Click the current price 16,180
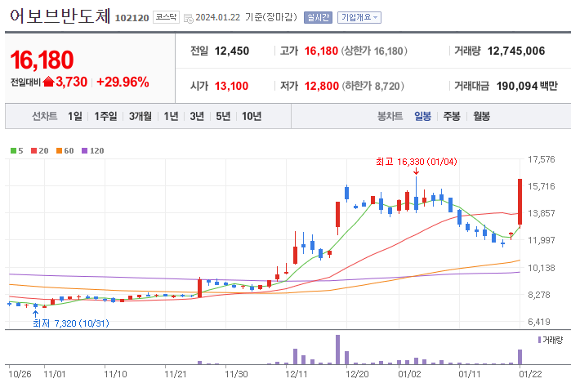 point(42,60)
